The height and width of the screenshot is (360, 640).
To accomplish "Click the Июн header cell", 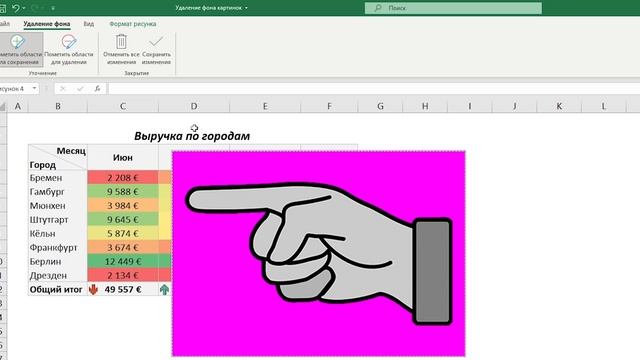I will [x=122, y=158].
